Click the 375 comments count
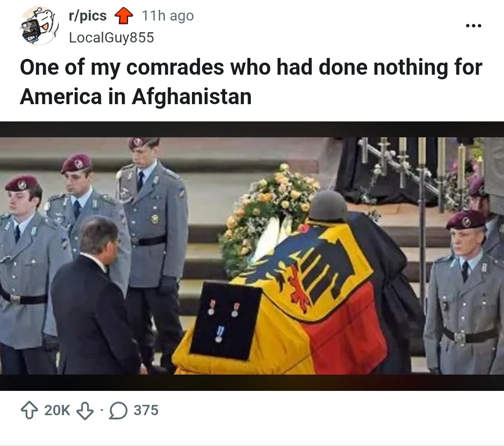Image resolution: width=504 pixels, height=446 pixels. tap(146, 411)
